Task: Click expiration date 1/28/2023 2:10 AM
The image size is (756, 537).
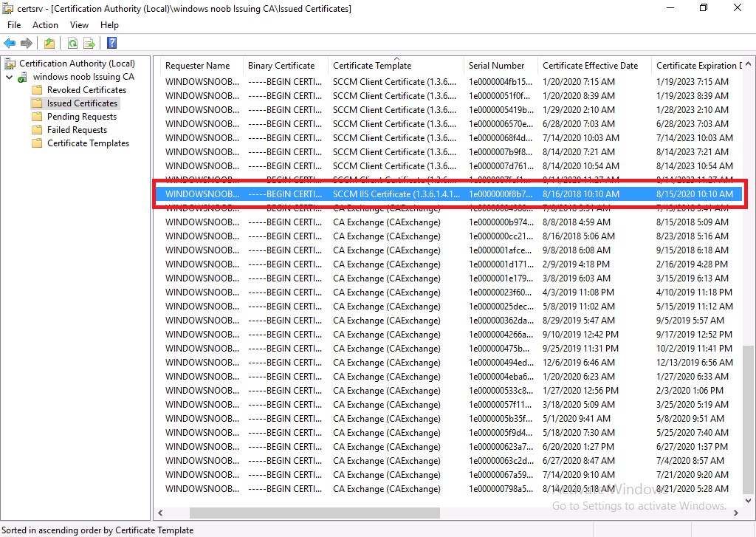Action: 693,110
